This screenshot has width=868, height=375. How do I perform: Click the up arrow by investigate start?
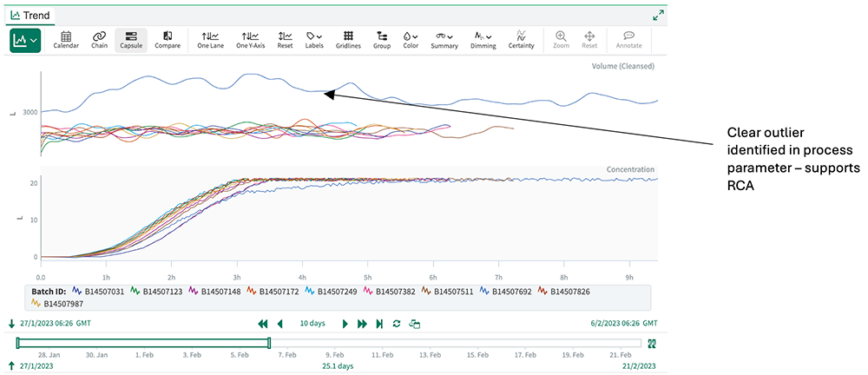[x=12, y=365]
